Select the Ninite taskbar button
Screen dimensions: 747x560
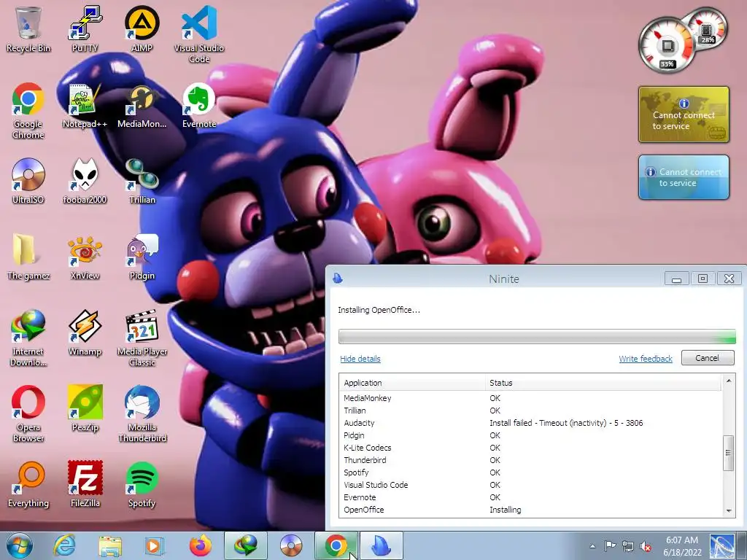(x=381, y=545)
